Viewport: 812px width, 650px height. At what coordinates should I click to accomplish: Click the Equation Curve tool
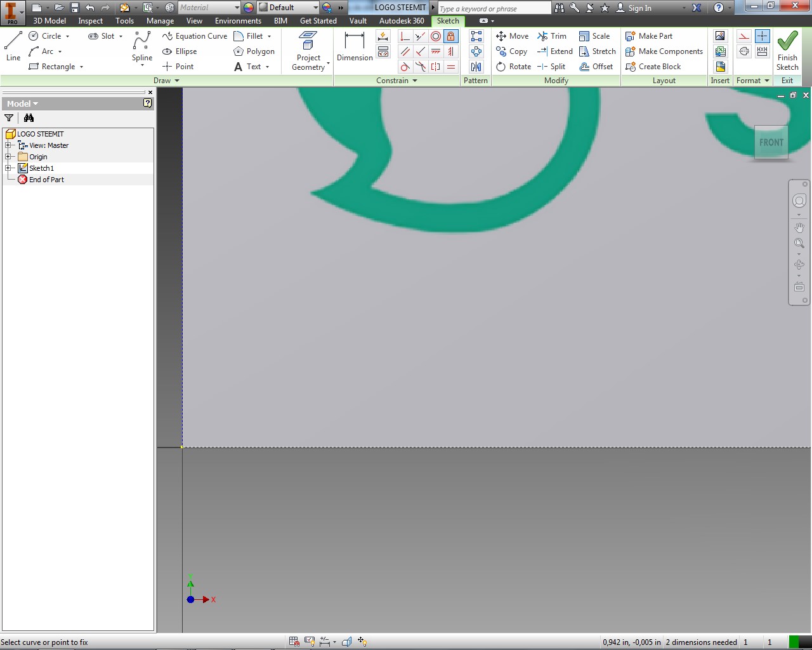195,36
